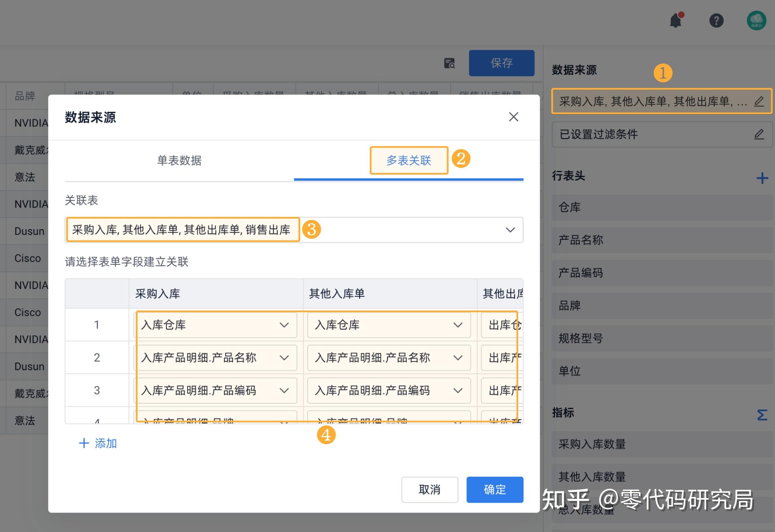Click the 品牌 column header in background table
The image size is (775, 532).
point(25,96)
